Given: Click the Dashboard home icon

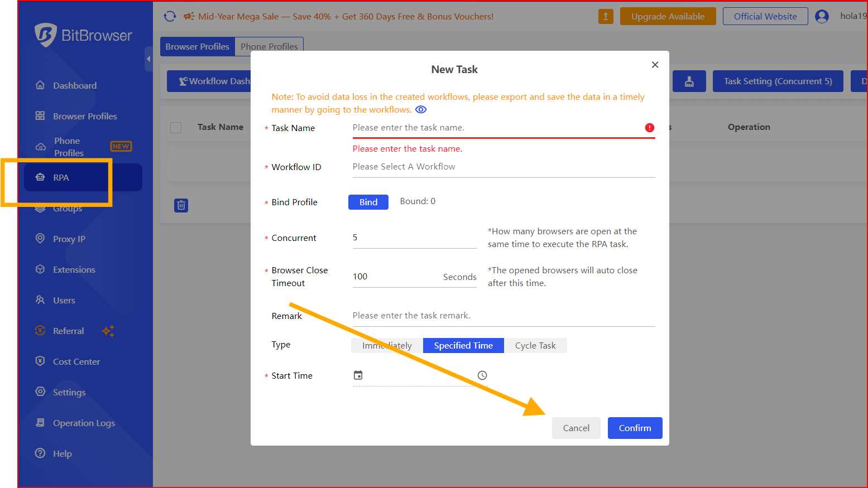Looking at the screenshot, I should click(x=40, y=85).
